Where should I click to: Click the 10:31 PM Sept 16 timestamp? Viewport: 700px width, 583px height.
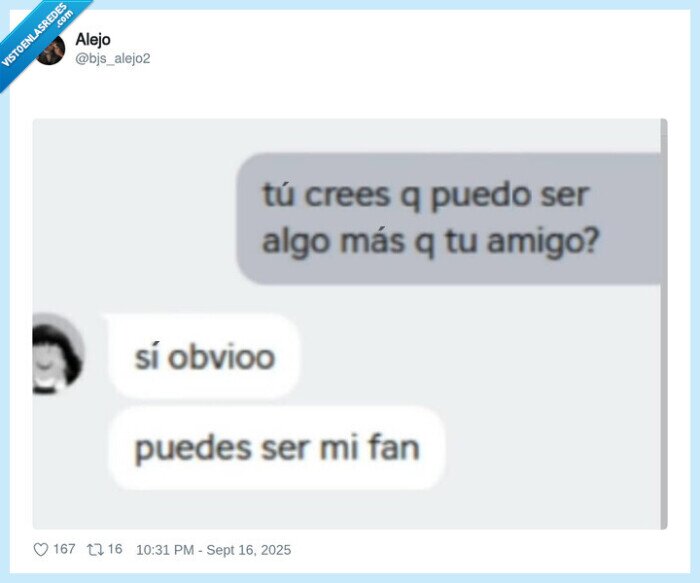tap(213, 550)
